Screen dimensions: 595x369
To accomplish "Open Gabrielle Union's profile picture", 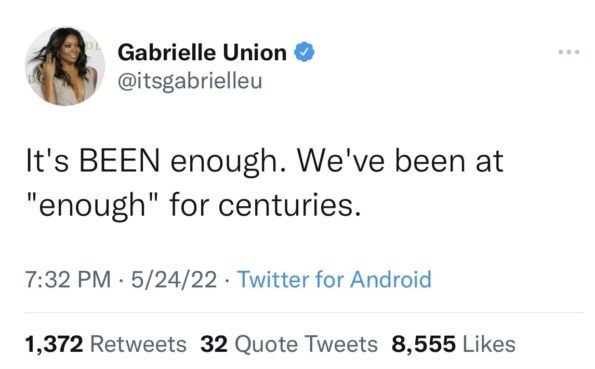I will (x=65, y=66).
